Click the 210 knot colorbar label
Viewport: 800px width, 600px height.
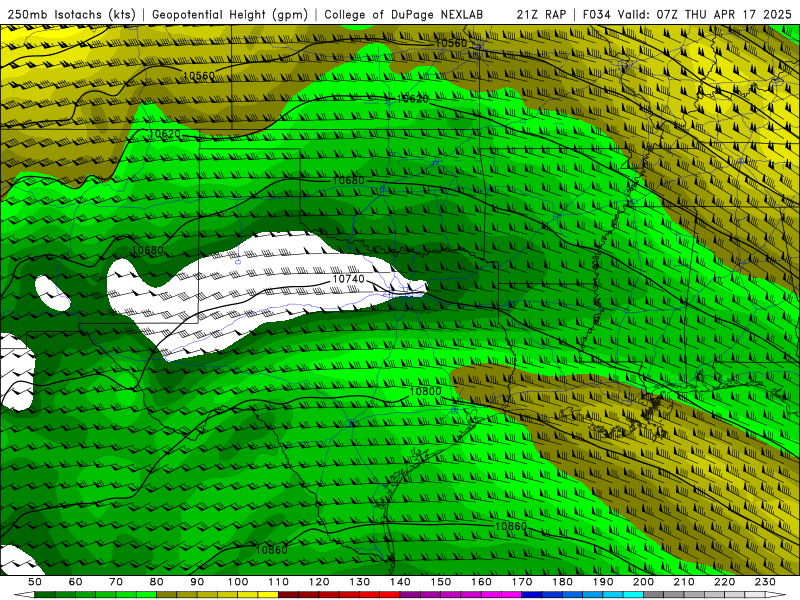(684, 582)
